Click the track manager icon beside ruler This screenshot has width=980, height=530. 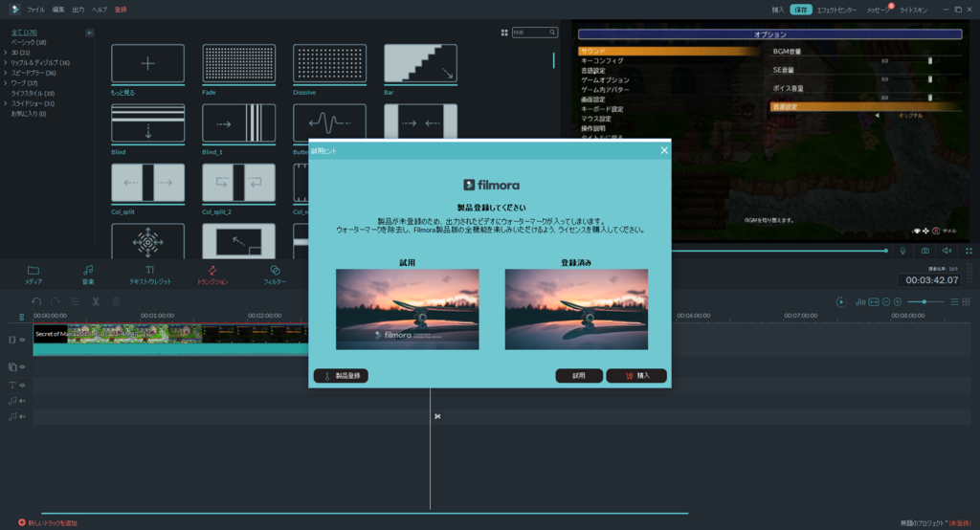tap(21, 317)
